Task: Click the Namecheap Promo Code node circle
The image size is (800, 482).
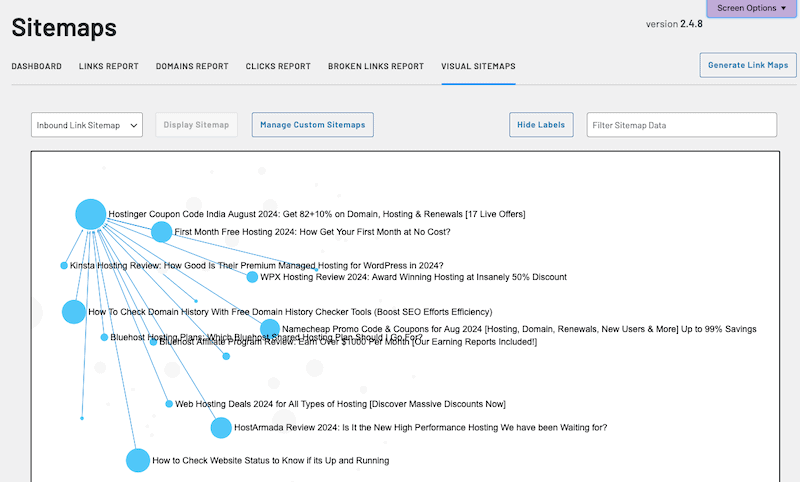Action: pyautogui.click(x=270, y=329)
